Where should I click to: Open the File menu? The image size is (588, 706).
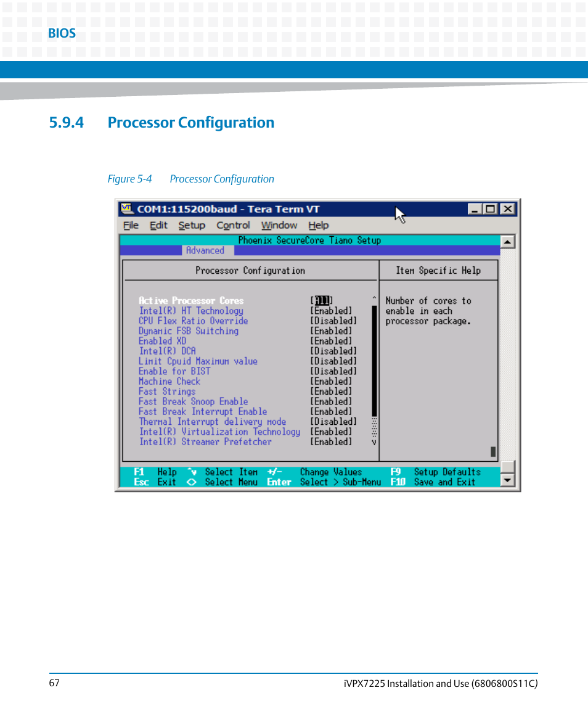(131, 225)
